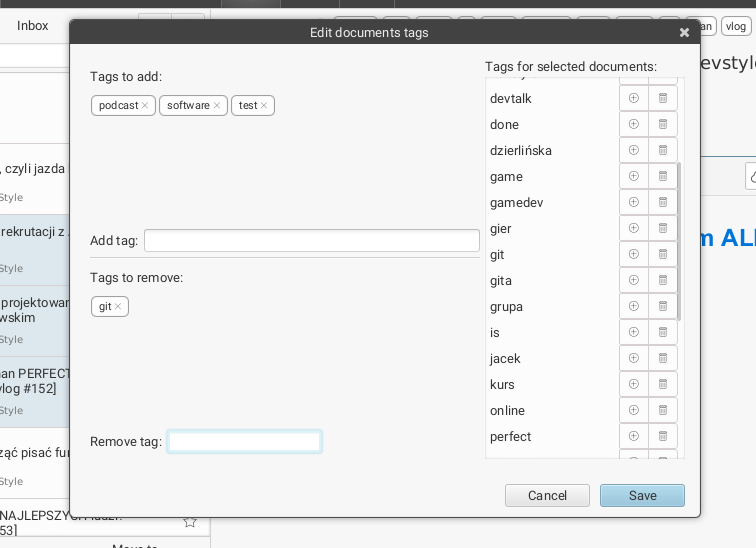
Task: Click the trash icon for the perfect tag
Action: pyautogui.click(x=662, y=436)
